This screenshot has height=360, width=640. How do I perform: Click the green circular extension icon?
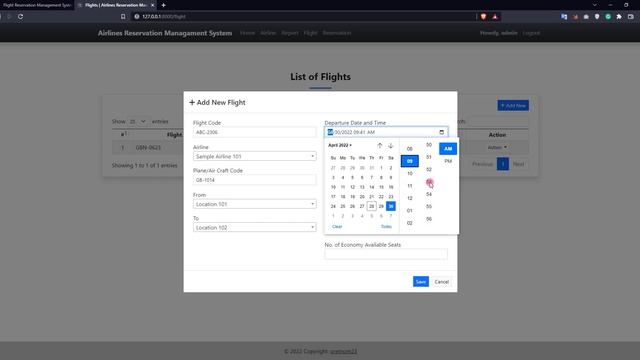click(x=608, y=17)
